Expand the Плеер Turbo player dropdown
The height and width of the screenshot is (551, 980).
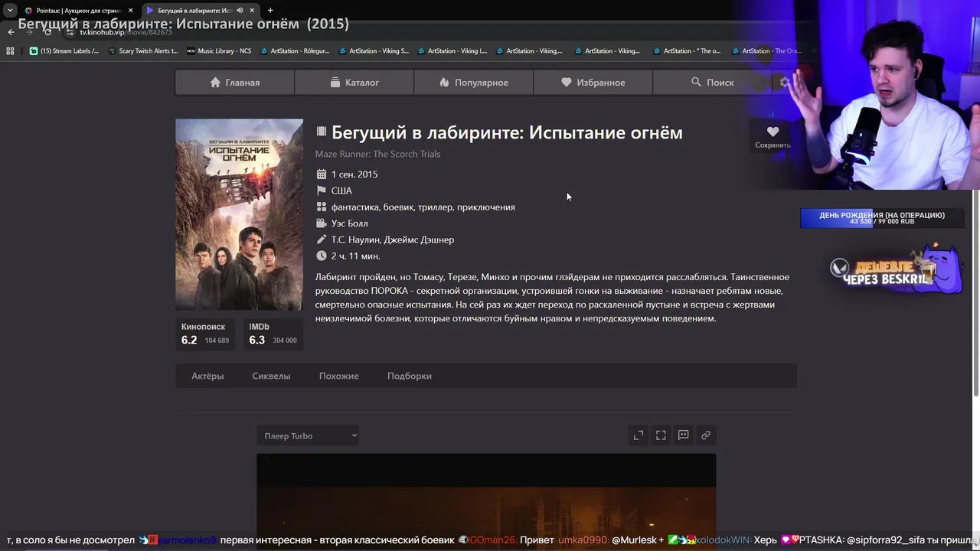(x=308, y=435)
